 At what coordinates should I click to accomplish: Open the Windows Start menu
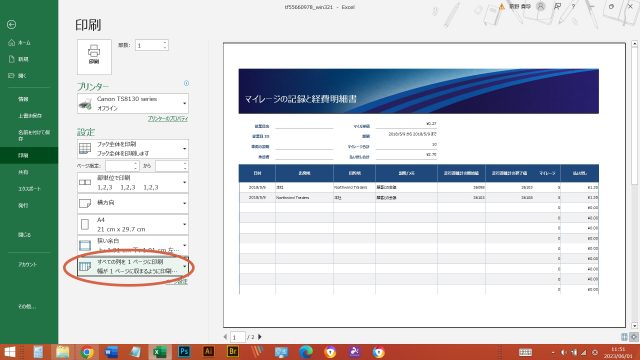pyautogui.click(x=9, y=352)
